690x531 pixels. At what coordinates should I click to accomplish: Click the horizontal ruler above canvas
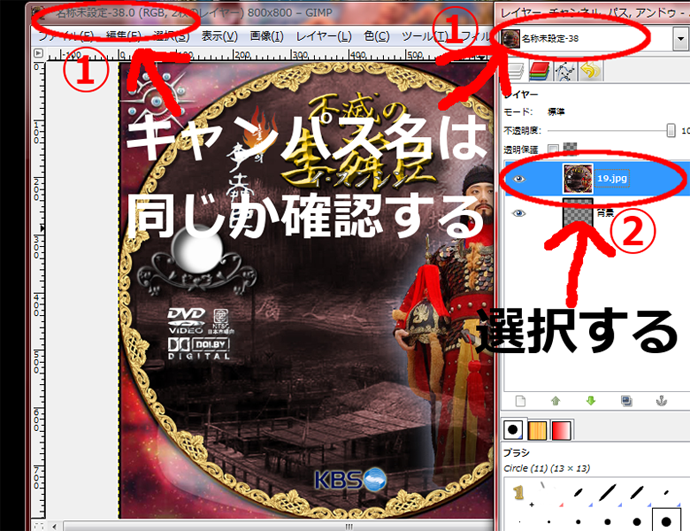268,54
